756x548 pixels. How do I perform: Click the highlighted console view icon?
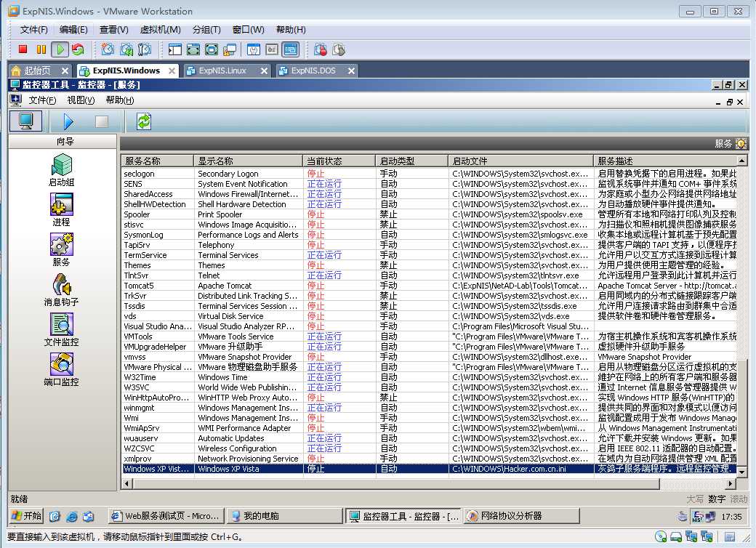290,49
